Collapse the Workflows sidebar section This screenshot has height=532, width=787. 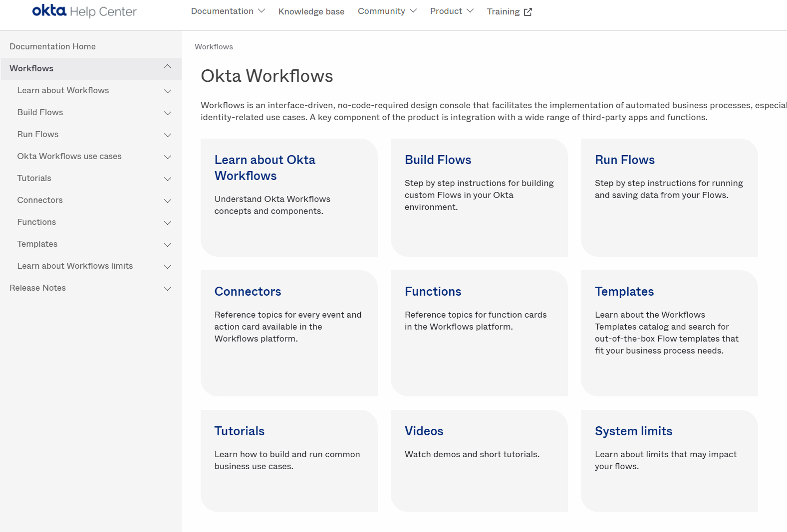point(168,67)
